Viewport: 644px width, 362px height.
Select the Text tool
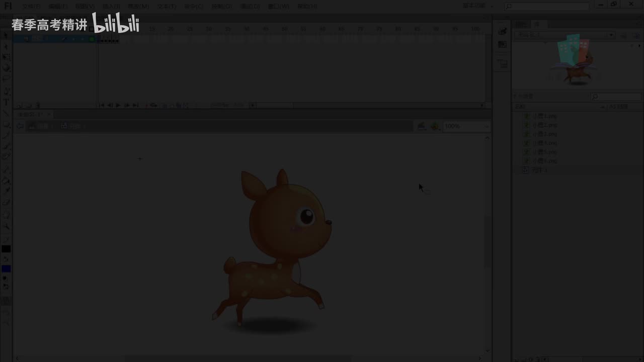6,102
